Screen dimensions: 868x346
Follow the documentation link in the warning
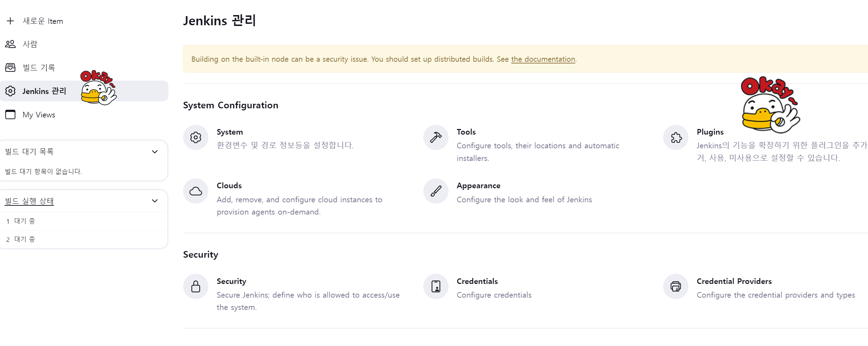pyautogui.click(x=543, y=59)
